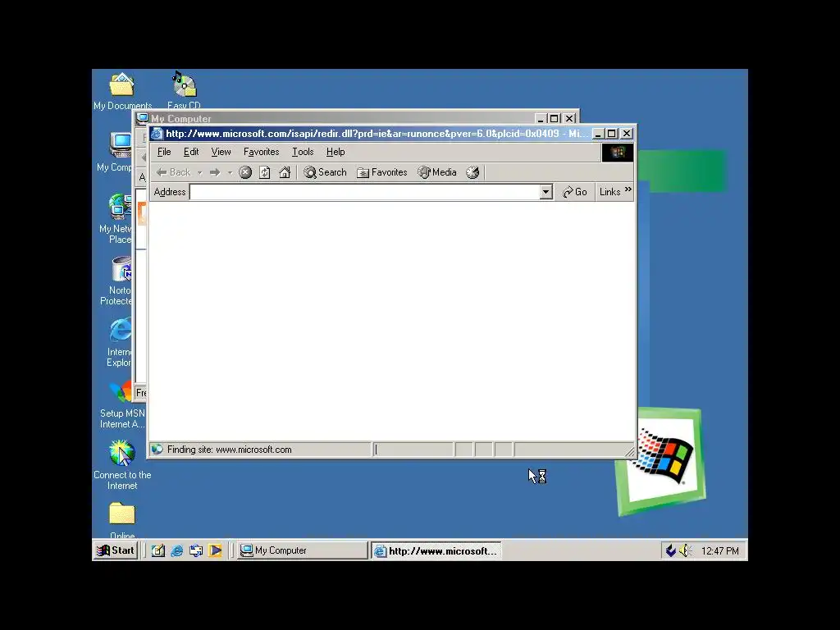Select the My Computer desktop icon
This screenshot has height=630, width=840.
[x=115, y=152]
